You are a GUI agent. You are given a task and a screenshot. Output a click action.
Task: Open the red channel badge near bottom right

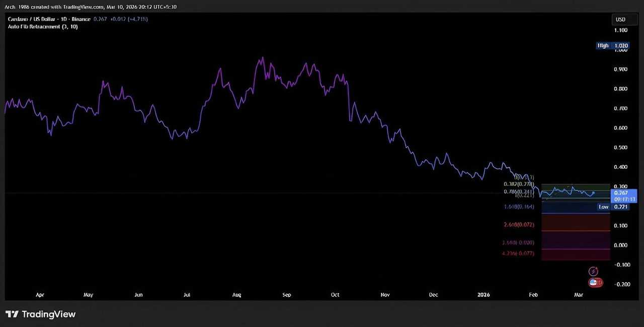[595, 282]
